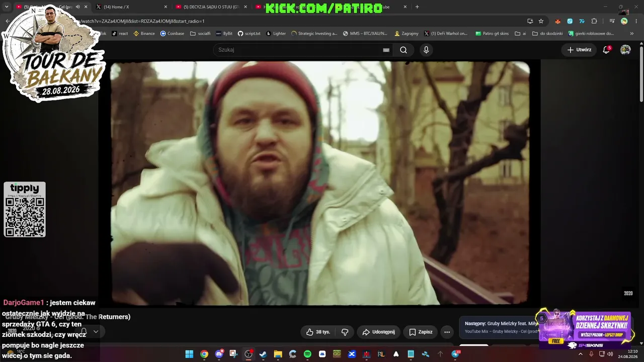Mute the playing YouTube tab audio
The height and width of the screenshot is (362, 644).
click(x=77, y=7)
